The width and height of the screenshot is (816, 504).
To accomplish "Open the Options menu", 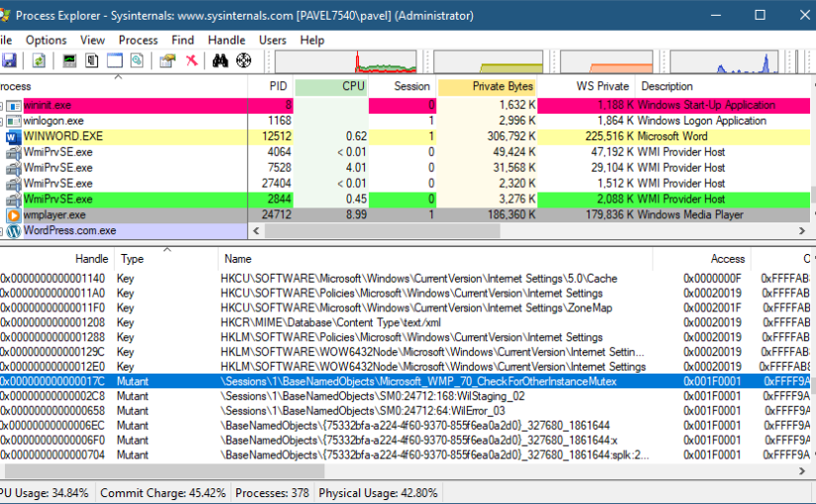I will 46,41.
